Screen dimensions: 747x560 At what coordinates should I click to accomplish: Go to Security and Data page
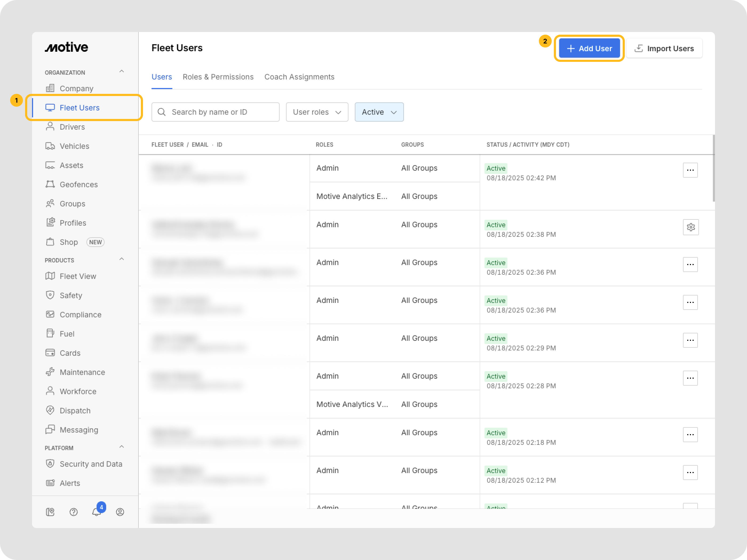(x=90, y=464)
